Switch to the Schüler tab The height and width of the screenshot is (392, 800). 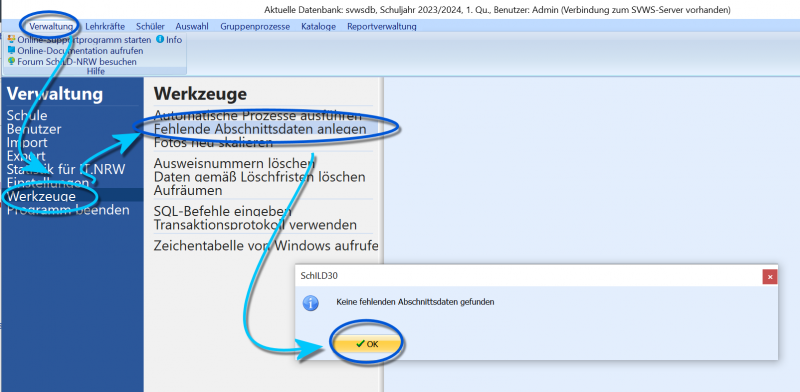[x=150, y=27]
